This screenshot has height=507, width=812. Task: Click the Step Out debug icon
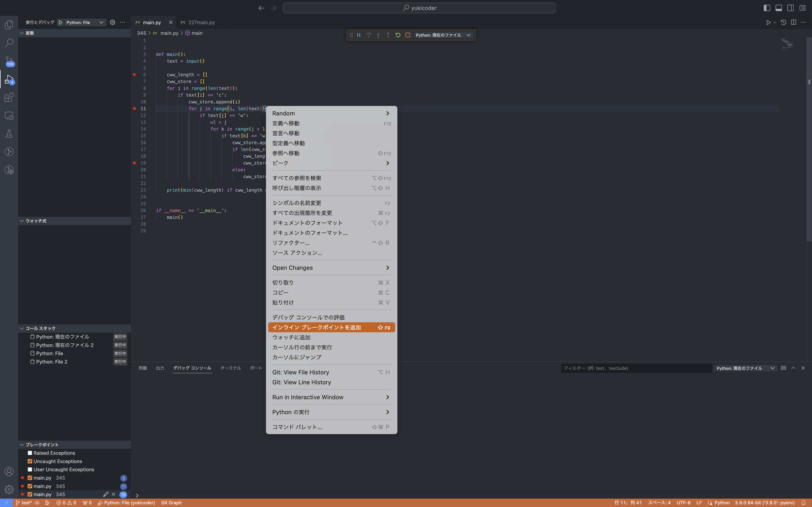point(388,35)
